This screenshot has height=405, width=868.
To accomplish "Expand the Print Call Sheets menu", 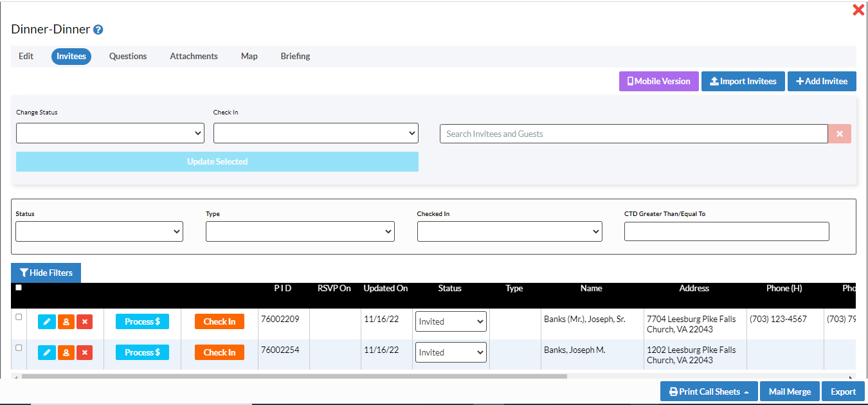I will (709, 392).
